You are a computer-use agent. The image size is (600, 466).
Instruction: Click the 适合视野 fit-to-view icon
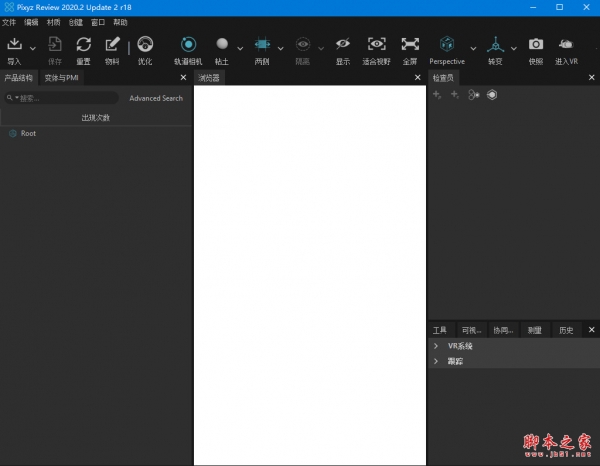click(376, 45)
